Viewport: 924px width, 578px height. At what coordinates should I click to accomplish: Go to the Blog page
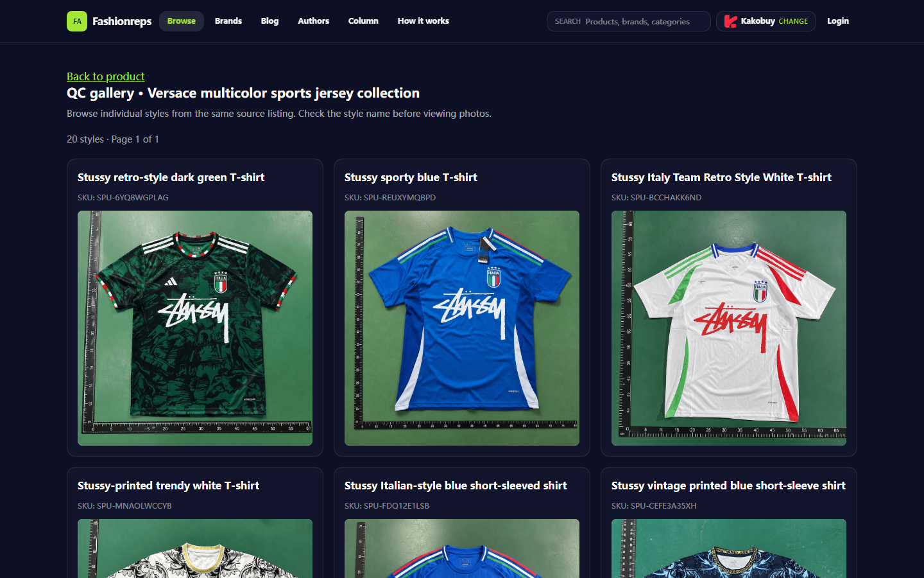click(x=270, y=21)
